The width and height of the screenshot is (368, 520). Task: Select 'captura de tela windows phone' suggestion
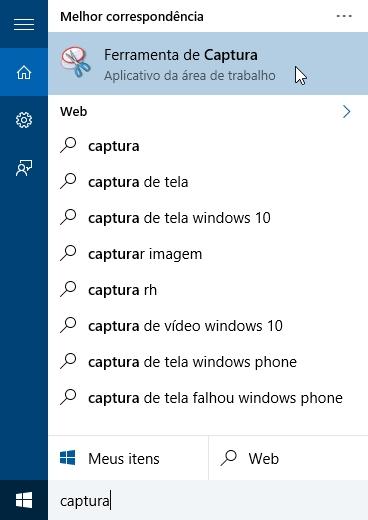[x=208, y=362]
